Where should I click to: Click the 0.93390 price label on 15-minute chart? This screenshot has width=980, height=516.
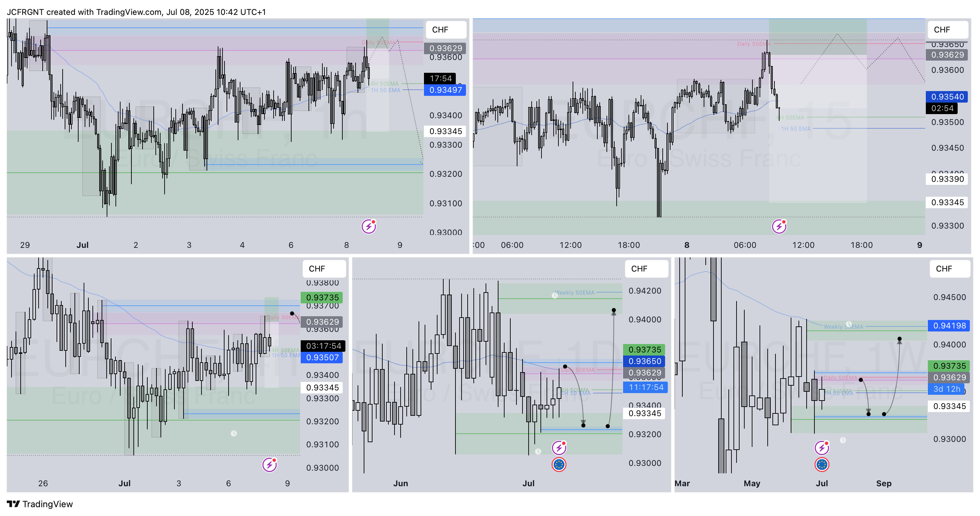coord(947,179)
